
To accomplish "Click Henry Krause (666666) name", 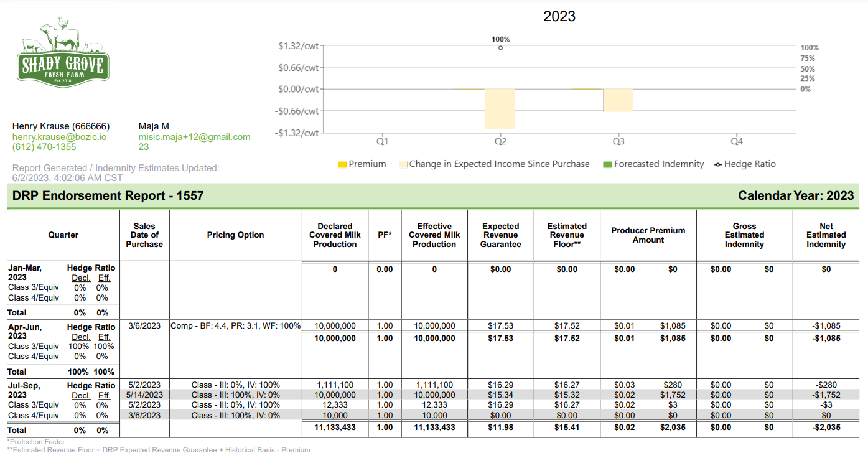I will click(x=61, y=126).
